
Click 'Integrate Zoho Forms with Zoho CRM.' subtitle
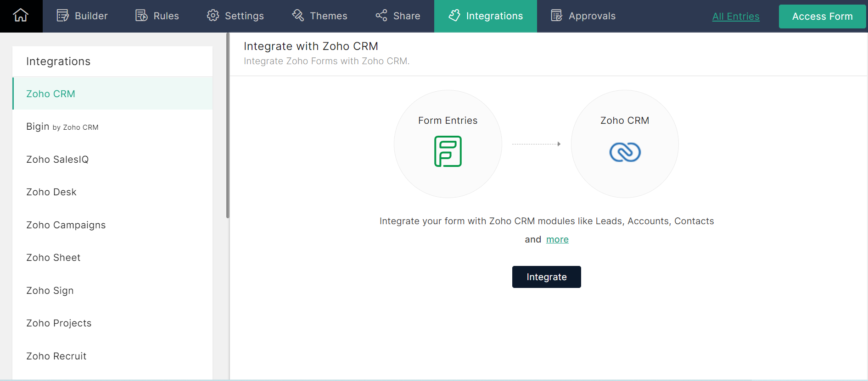coord(326,61)
